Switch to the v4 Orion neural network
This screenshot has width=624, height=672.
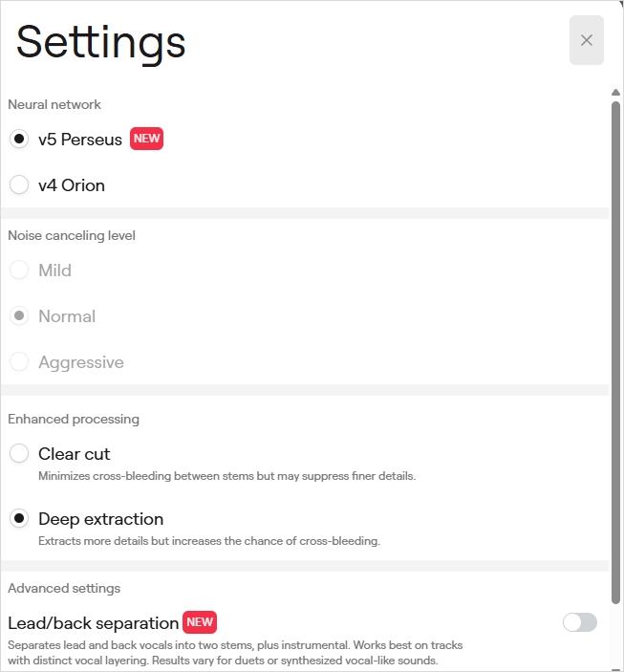tap(19, 185)
